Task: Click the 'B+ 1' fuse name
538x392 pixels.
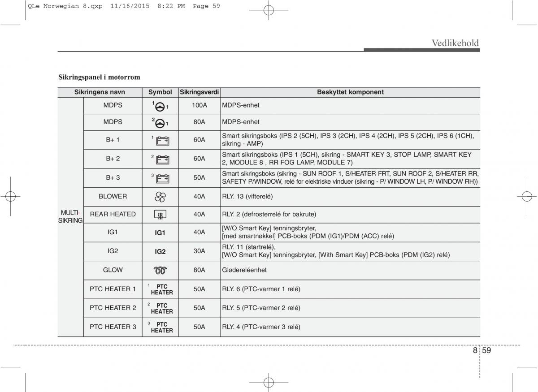Action: click(113, 140)
